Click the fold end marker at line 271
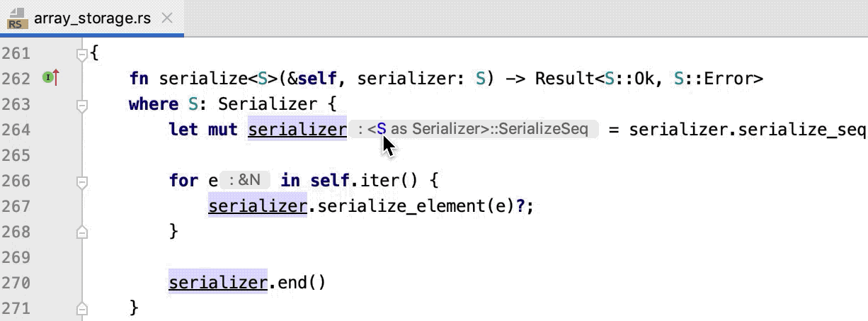Viewport: 868px width, 321px height. click(82, 308)
